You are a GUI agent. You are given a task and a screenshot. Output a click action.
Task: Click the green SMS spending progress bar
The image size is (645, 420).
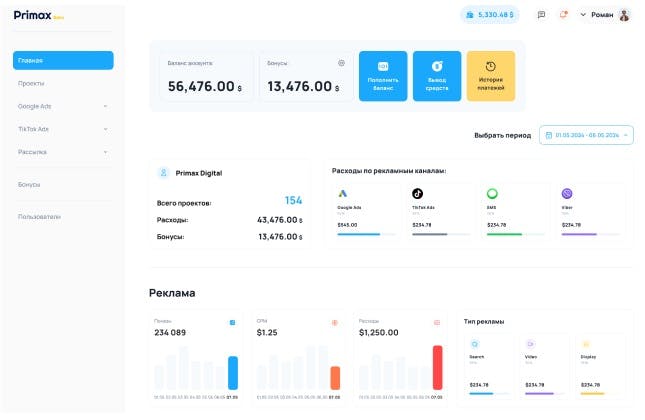point(516,234)
